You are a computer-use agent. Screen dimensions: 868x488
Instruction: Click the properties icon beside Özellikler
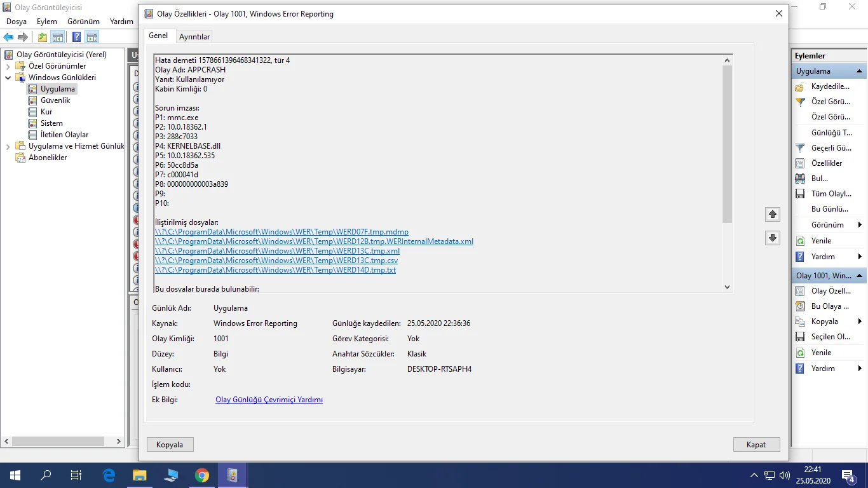pyautogui.click(x=801, y=163)
